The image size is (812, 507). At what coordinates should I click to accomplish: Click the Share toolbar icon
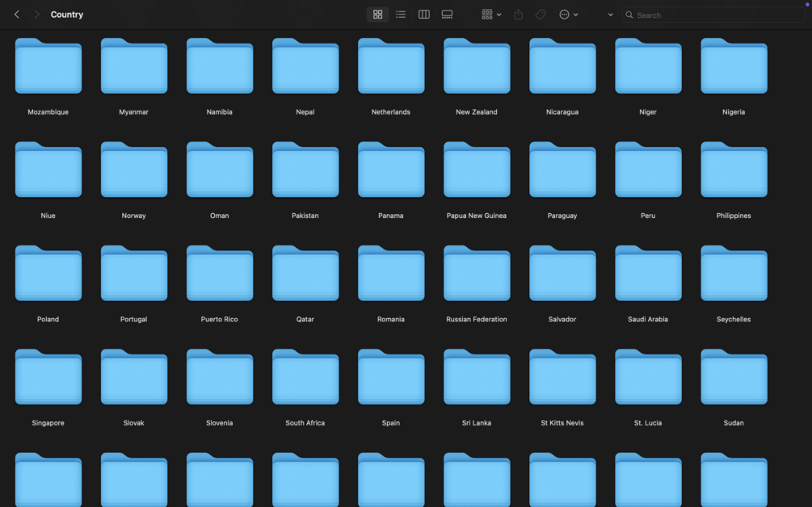pyautogui.click(x=519, y=15)
